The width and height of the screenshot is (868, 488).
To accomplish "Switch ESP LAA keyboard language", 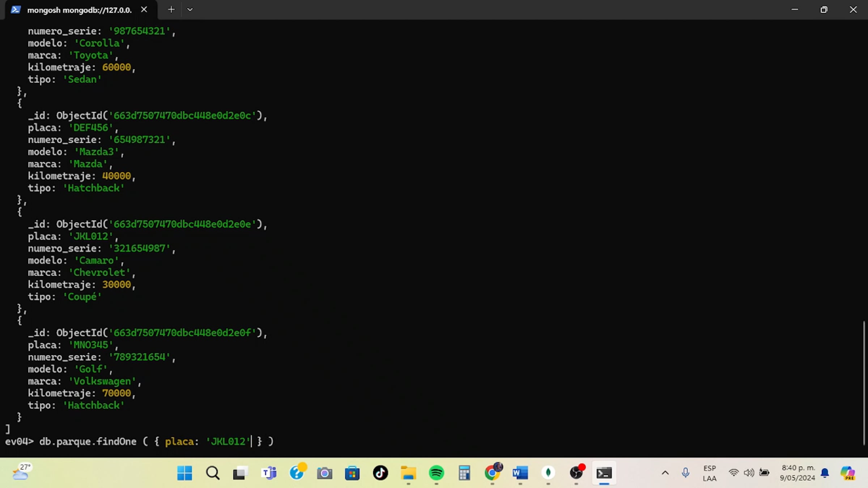I will pos(709,473).
